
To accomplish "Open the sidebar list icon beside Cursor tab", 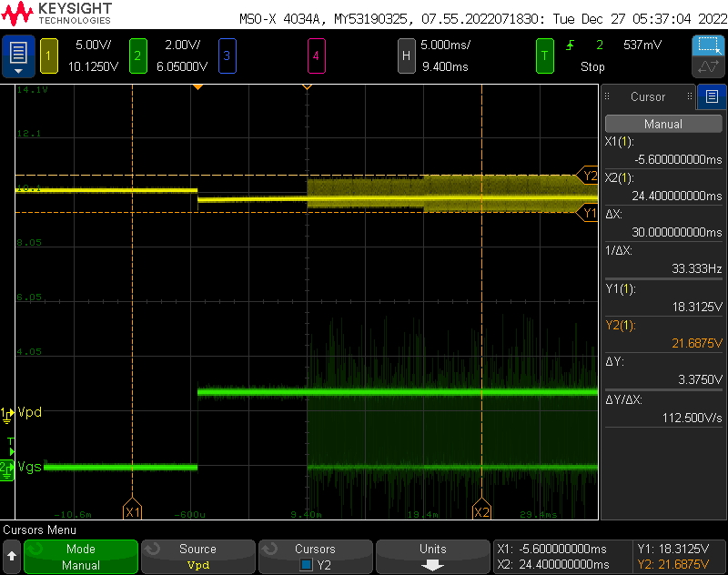I will pos(712,96).
